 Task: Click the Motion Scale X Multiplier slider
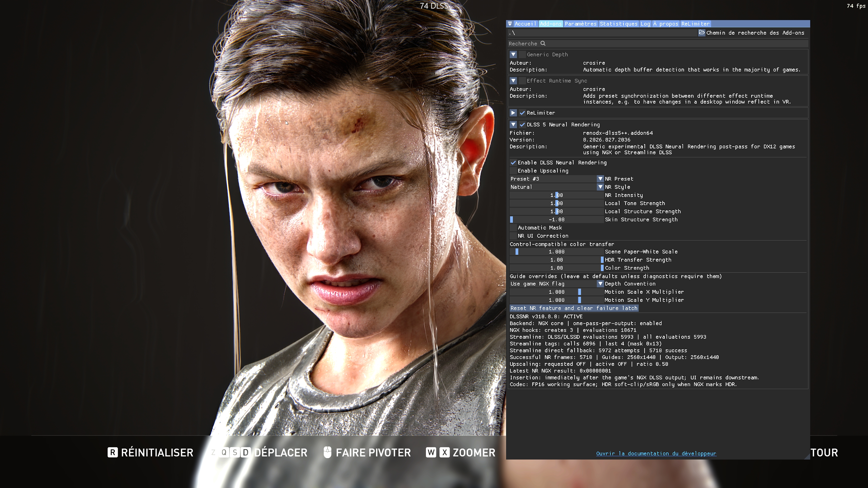click(x=556, y=292)
